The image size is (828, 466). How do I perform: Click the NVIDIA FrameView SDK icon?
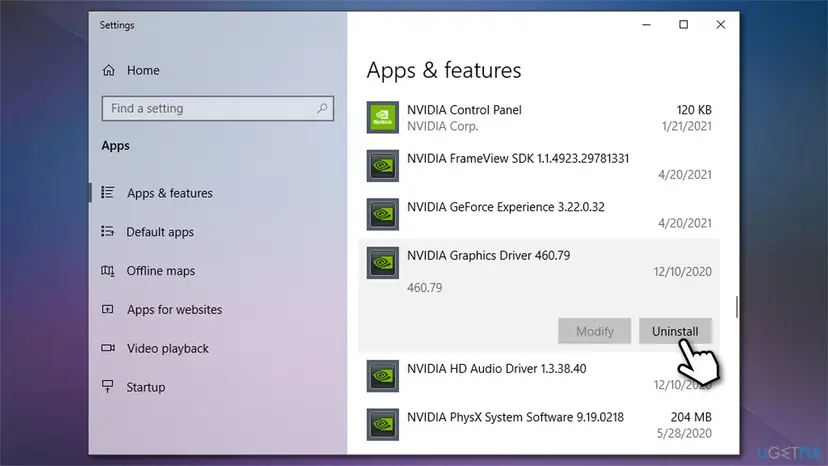click(383, 166)
